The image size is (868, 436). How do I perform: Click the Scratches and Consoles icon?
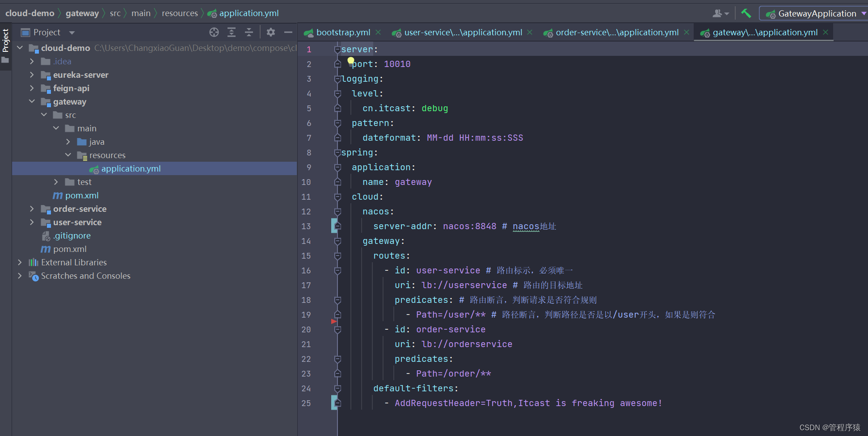[34, 276]
